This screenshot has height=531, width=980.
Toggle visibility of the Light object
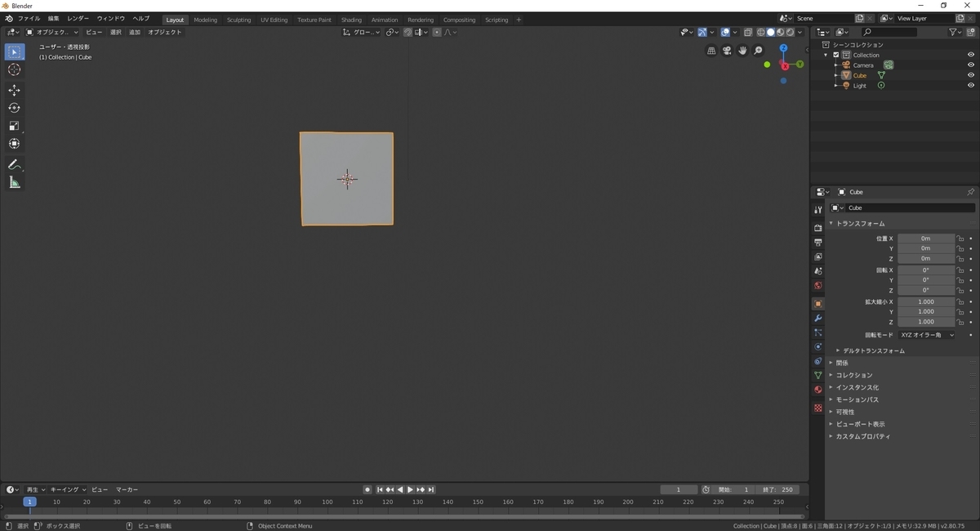(x=971, y=86)
